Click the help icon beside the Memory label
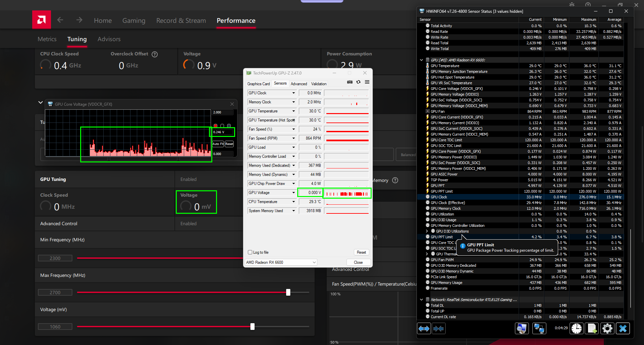Viewport: 644px width, 345px height. click(x=395, y=180)
